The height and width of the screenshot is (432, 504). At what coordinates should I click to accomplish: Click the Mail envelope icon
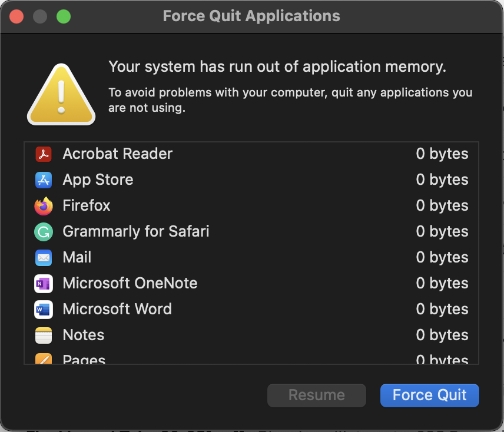pos(44,258)
